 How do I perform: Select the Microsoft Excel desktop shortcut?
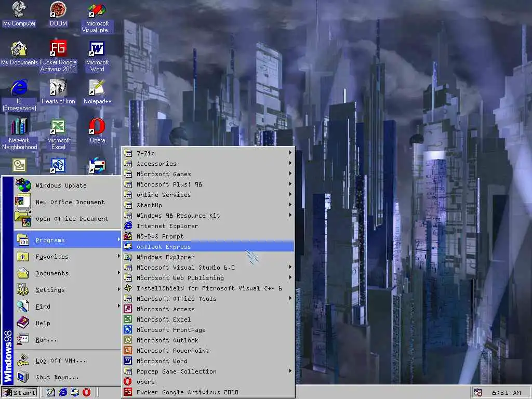(58, 135)
